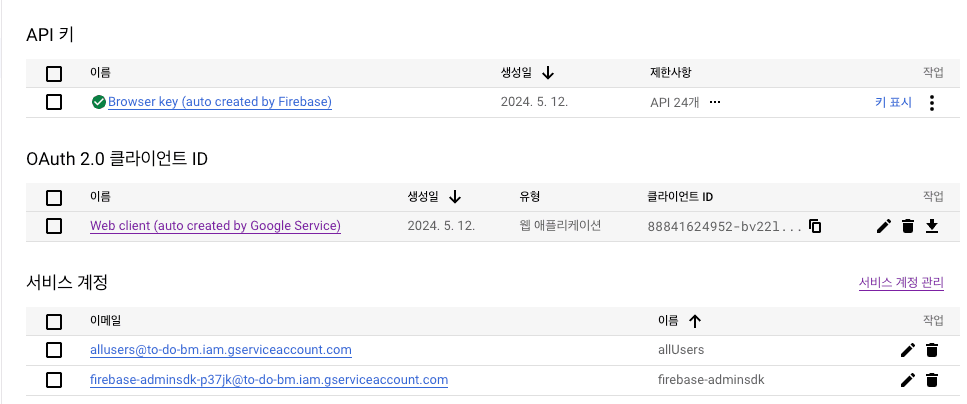Select all API keys header checkbox
The width and height of the screenshot is (967, 404).
pyautogui.click(x=54, y=74)
